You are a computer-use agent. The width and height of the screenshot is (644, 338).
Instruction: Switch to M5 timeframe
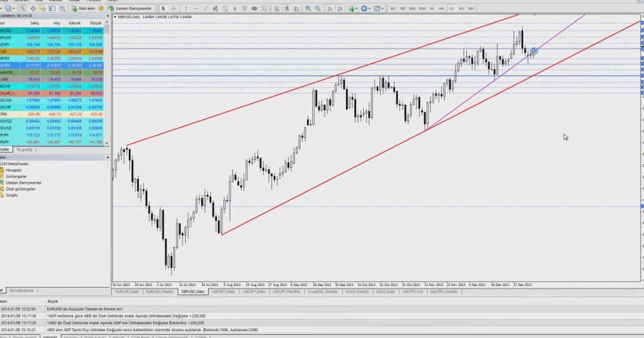click(402, 9)
